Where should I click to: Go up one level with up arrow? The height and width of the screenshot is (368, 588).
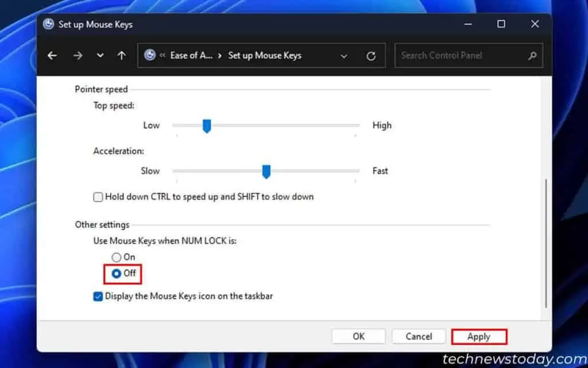(x=121, y=56)
